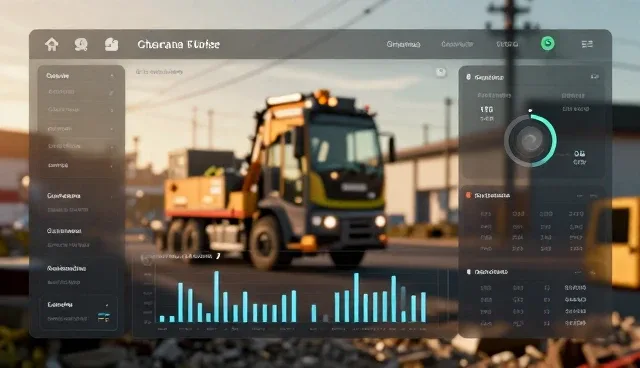Click the green circular icon in the header
Screen dimensions: 640x368
pyautogui.click(x=548, y=43)
